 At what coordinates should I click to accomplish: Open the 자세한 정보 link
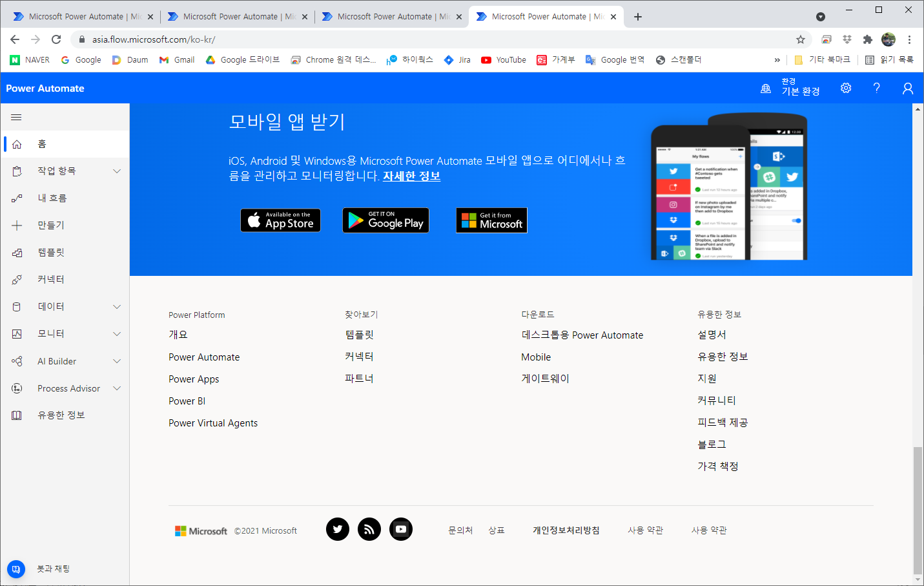click(411, 176)
